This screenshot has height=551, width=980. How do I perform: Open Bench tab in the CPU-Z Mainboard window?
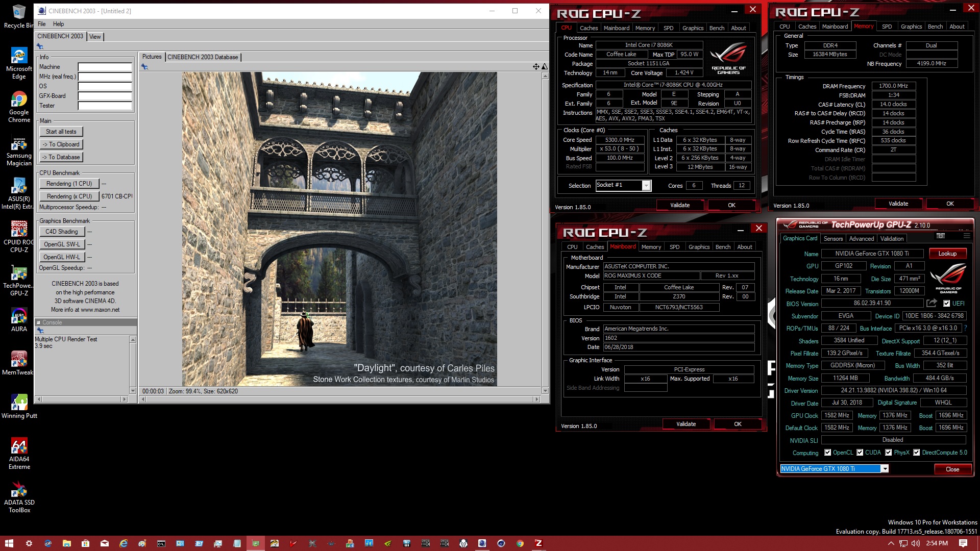coord(723,247)
